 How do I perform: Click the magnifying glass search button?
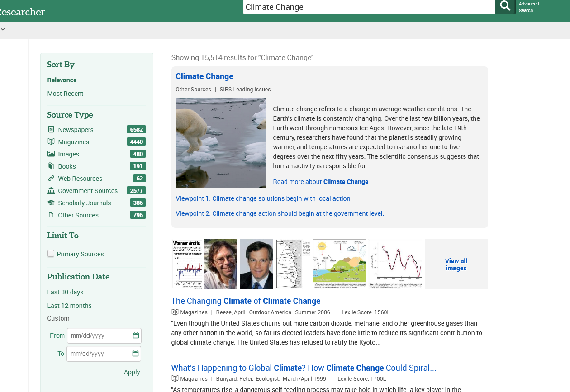(x=505, y=6)
